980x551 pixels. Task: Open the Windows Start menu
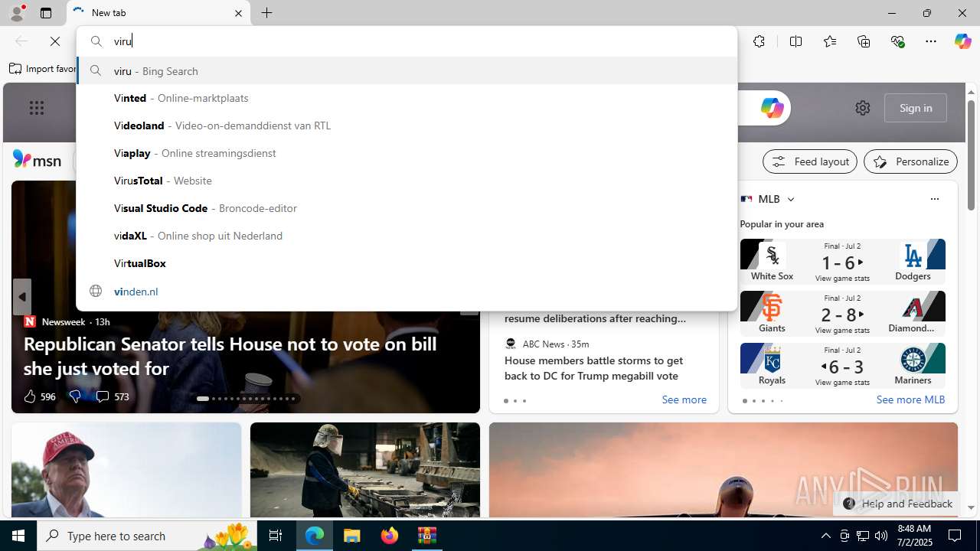18,536
